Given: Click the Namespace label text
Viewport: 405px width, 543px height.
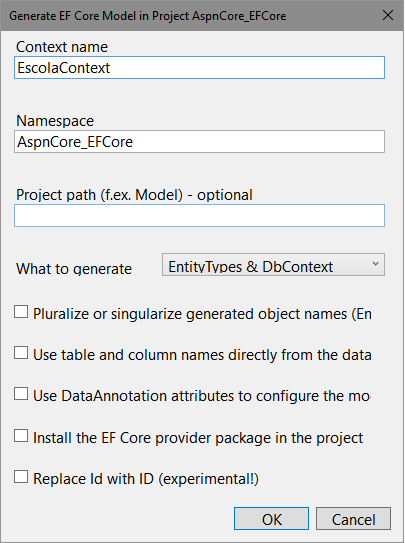Looking at the screenshot, I should (x=55, y=121).
